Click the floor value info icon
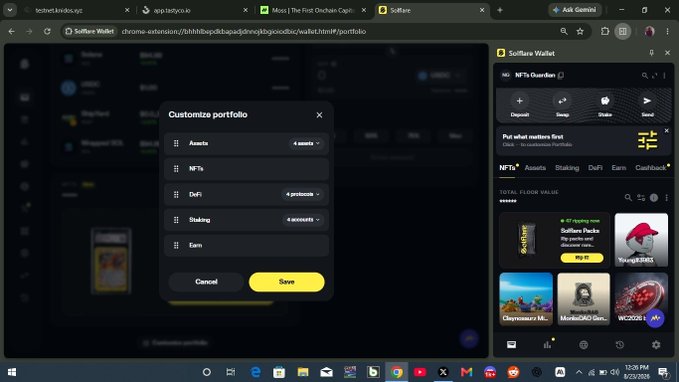The image size is (679, 382). point(654,197)
